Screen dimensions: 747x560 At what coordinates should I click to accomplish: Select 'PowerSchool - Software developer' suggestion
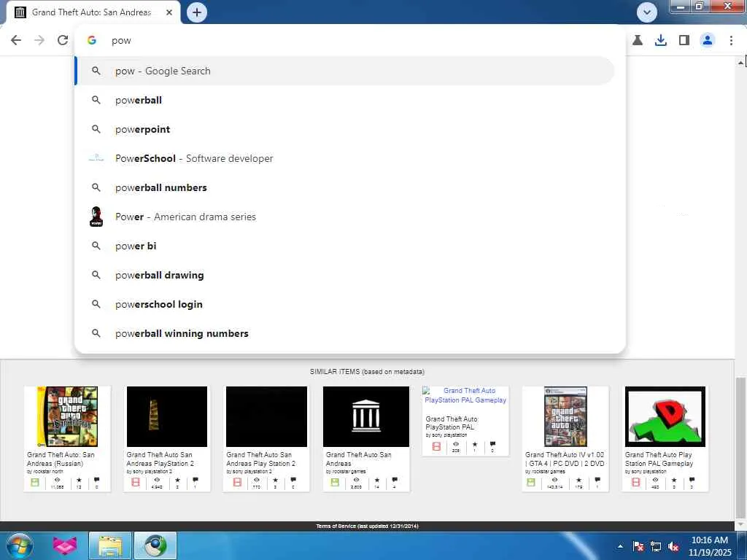click(345, 158)
